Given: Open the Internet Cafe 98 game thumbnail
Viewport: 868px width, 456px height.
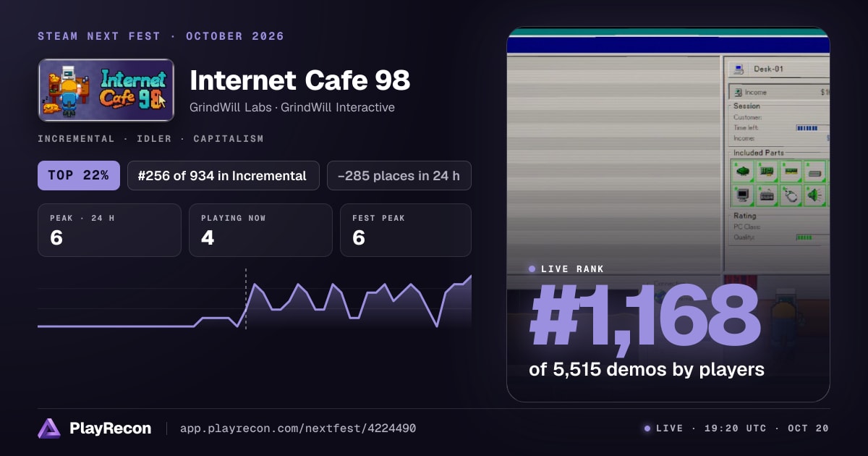Looking at the screenshot, I should coord(106,90).
